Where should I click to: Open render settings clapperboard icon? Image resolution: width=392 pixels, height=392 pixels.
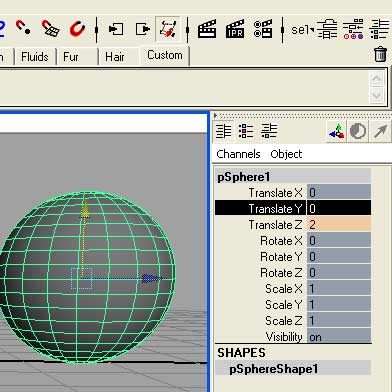click(263, 29)
